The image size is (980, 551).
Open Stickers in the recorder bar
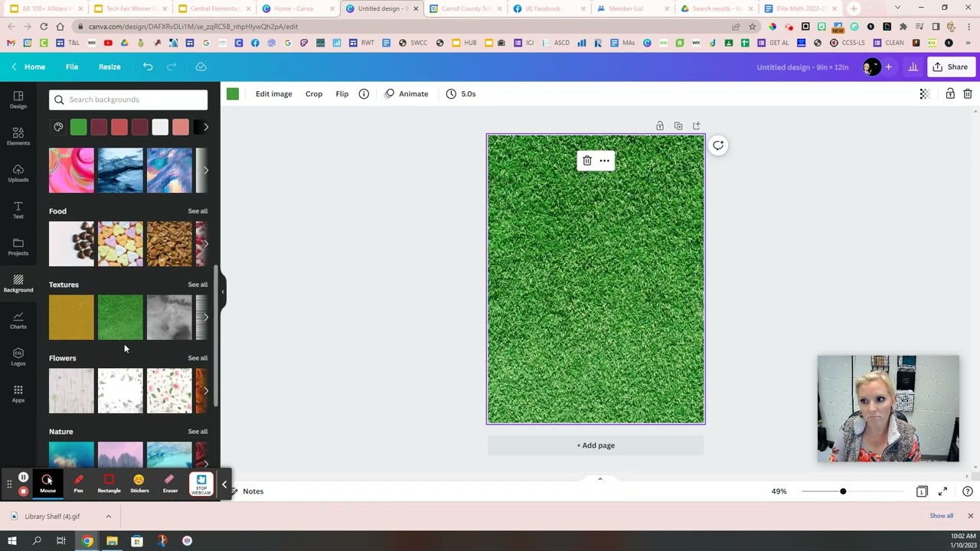pos(139,484)
